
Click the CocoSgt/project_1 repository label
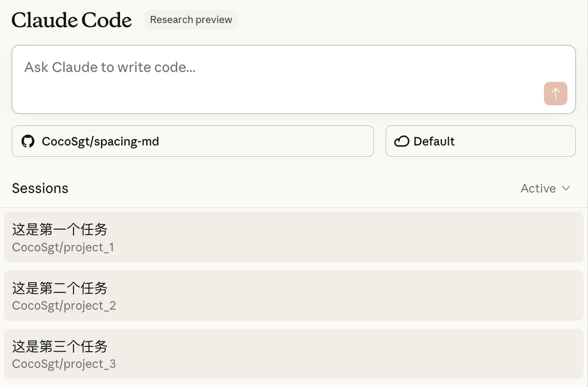[63, 247]
